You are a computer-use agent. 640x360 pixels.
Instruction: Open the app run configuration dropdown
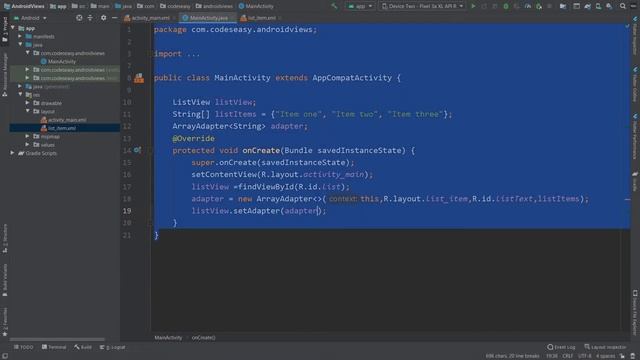tap(360, 6)
